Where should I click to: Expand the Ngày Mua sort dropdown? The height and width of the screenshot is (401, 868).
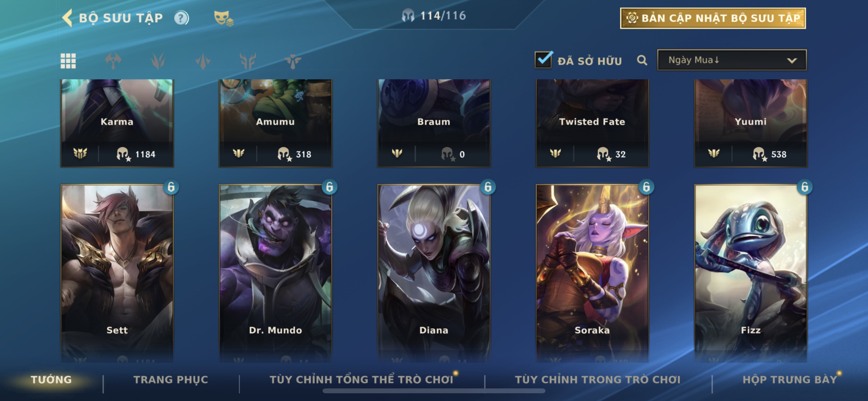[x=731, y=60]
